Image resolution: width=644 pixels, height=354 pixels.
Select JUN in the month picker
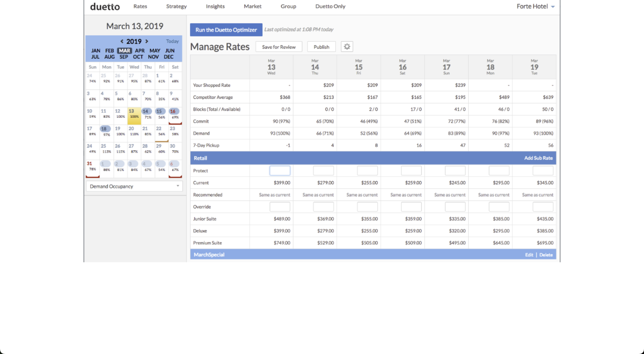[x=170, y=51]
